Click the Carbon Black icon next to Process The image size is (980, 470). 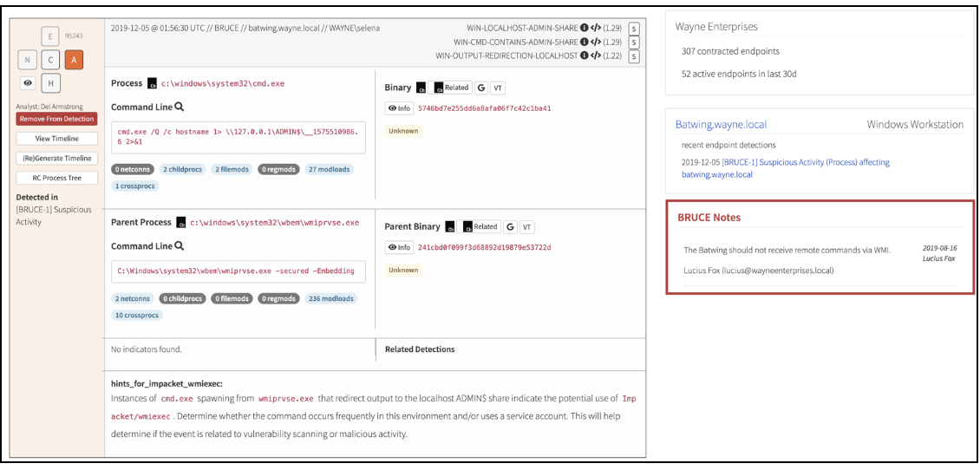click(x=153, y=84)
